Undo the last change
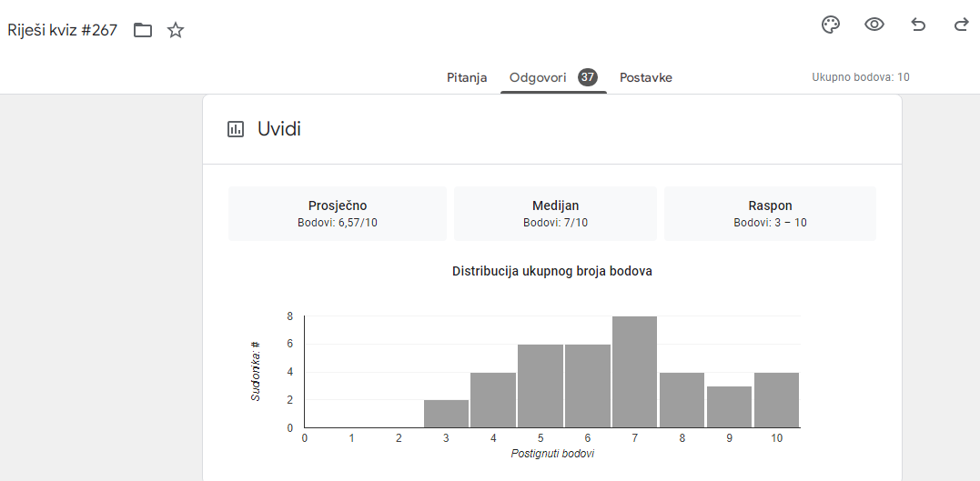The height and width of the screenshot is (481, 980). [917, 25]
